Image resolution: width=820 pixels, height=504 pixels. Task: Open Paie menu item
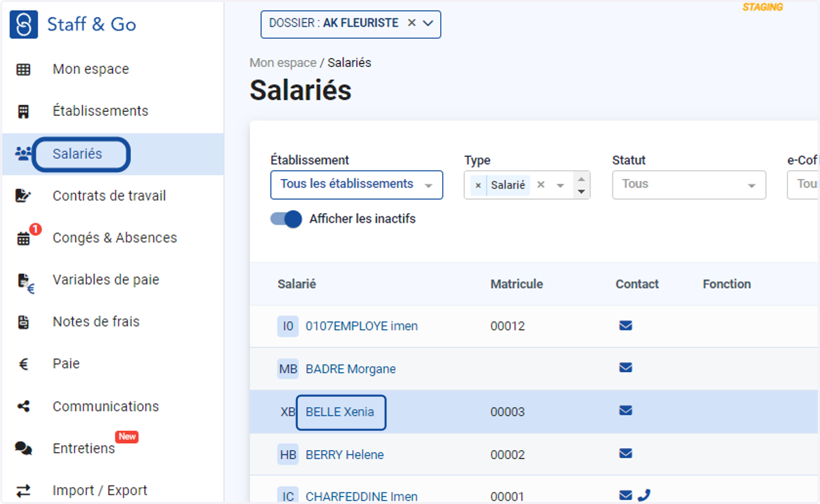click(x=66, y=363)
